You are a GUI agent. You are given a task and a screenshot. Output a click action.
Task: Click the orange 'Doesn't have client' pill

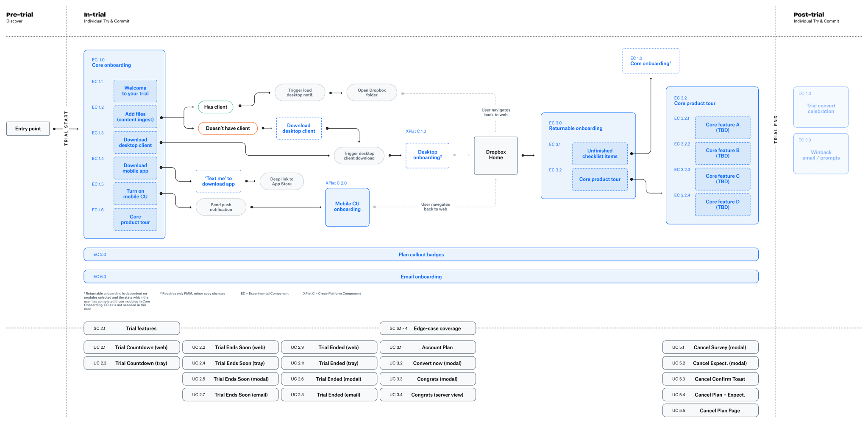(x=228, y=128)
